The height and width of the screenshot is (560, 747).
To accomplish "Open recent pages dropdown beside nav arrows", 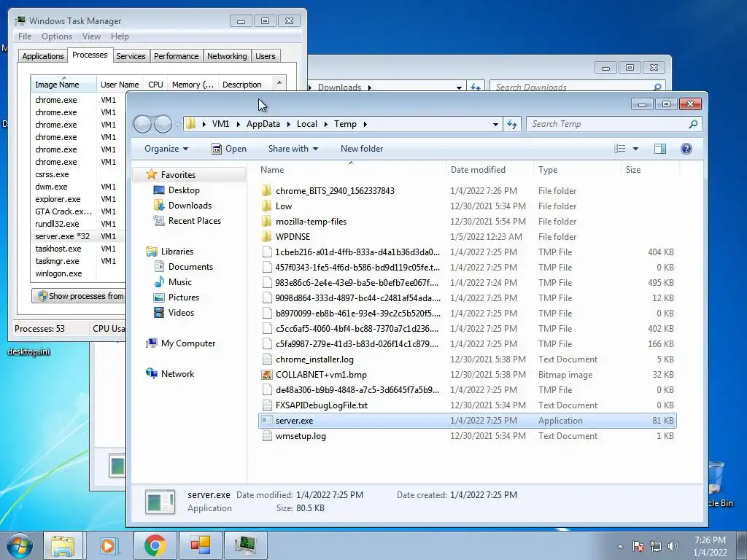I will (178, 125).
